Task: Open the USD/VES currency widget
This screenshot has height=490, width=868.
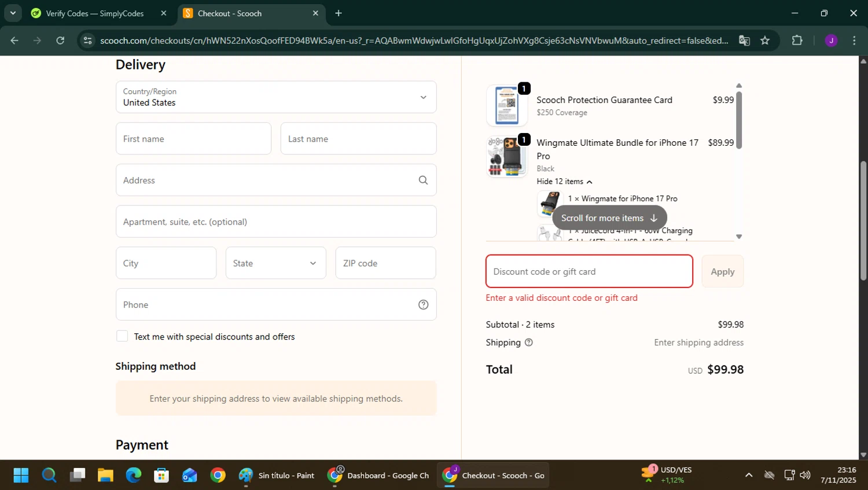Action: point(667,475)
